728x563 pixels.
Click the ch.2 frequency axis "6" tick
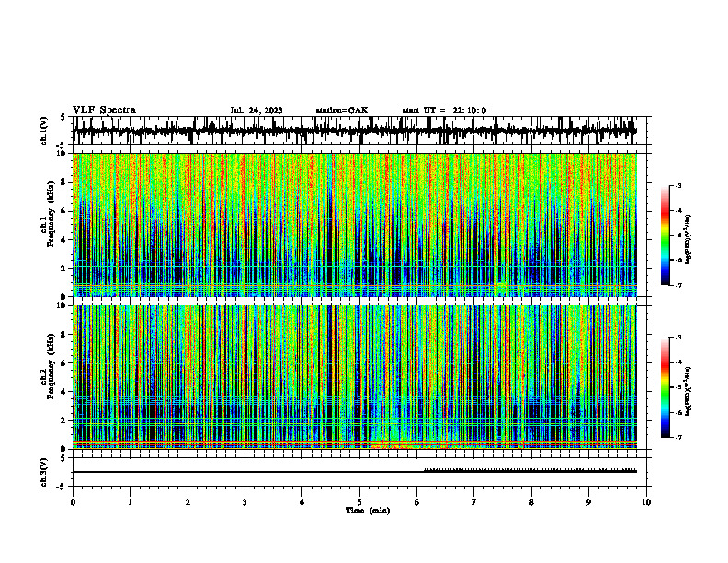[63, 363]
